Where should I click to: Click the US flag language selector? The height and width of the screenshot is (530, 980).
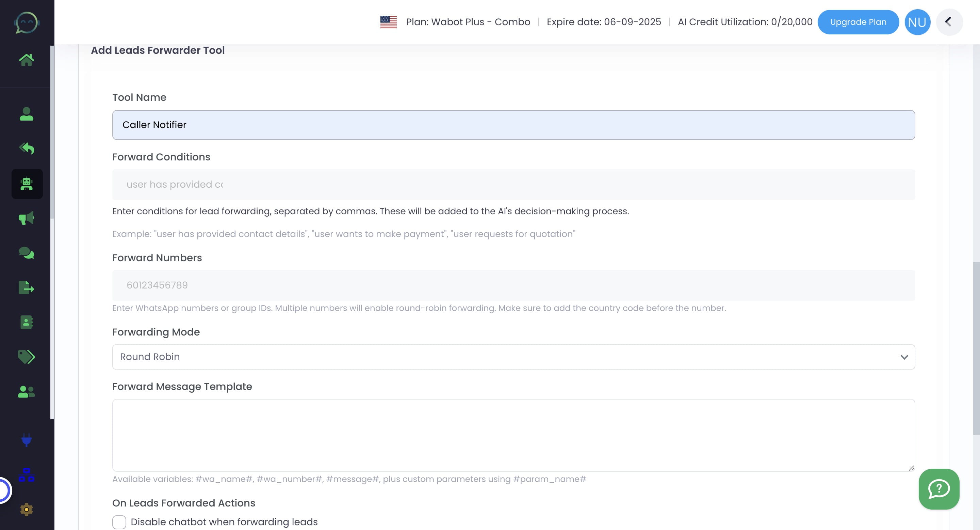(388, 22)
